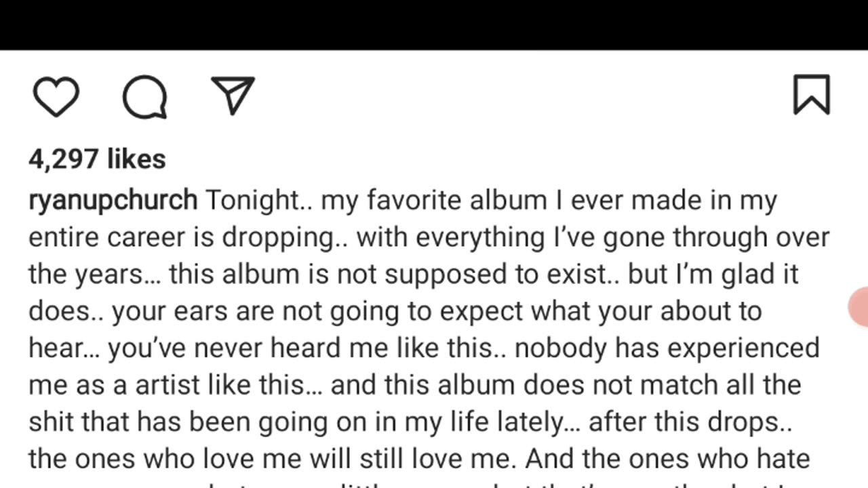
Task: Open the ryanupchurch profile from the caption
Action: [113, 201]
